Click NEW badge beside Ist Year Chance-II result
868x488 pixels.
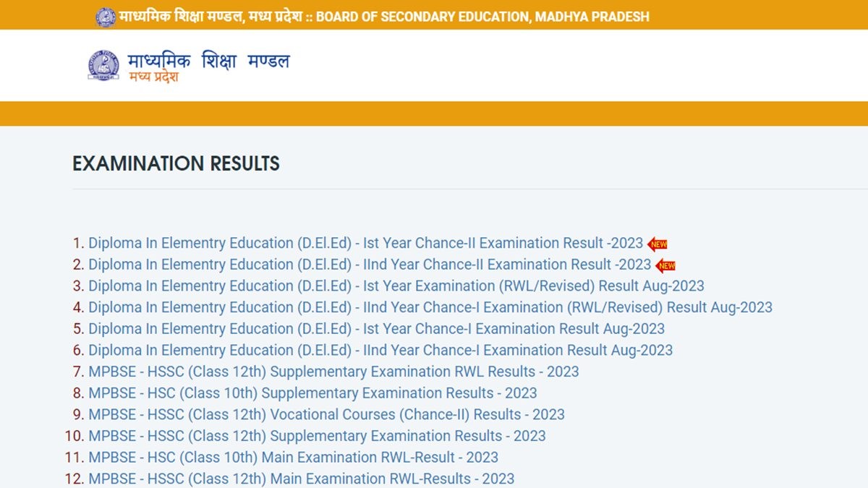pyautogui.click(x=658, y=244)
